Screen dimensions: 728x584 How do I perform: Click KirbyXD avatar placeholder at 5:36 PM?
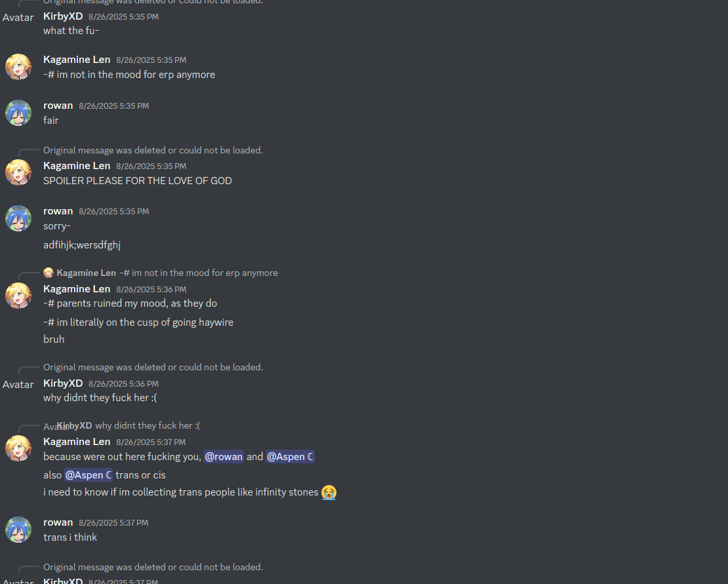tap(18, 385)
